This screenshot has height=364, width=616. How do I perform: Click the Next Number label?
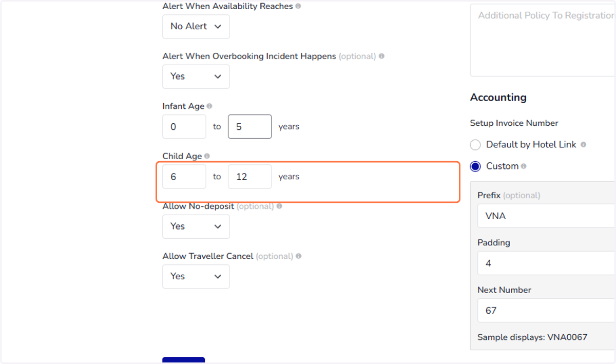coord(505,290)
